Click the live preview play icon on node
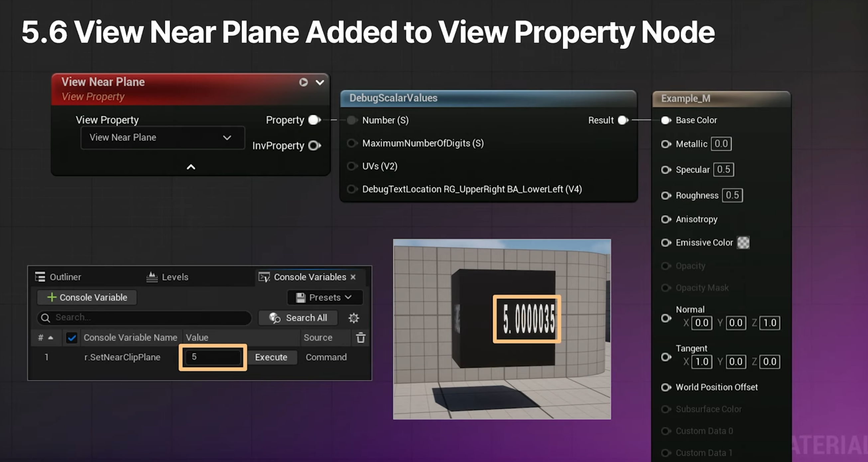868x462 pixels. pos(303,82)
